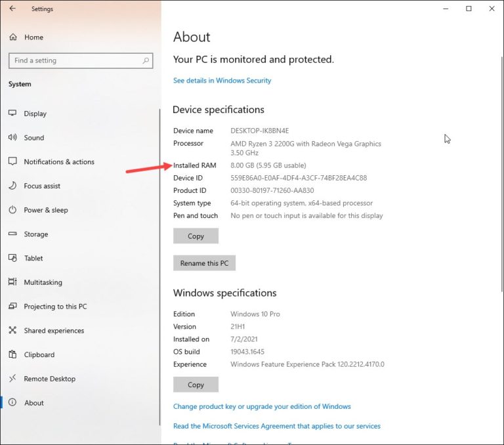Screen dimensions: 504x445
Task: Open See details in Windows Security
Action: 222,81
